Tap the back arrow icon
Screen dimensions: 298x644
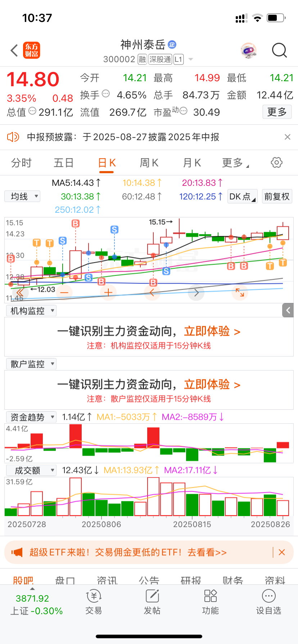coord(14,51)
